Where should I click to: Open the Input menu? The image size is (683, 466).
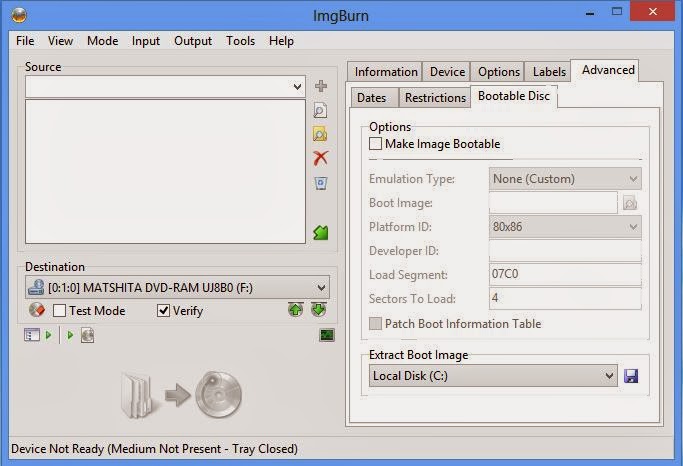[x=146, y=41]
